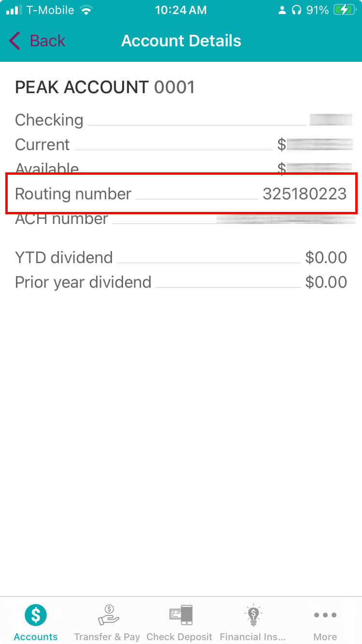
Task: Tap the routing number 325180223
Action: pos(305,194)
